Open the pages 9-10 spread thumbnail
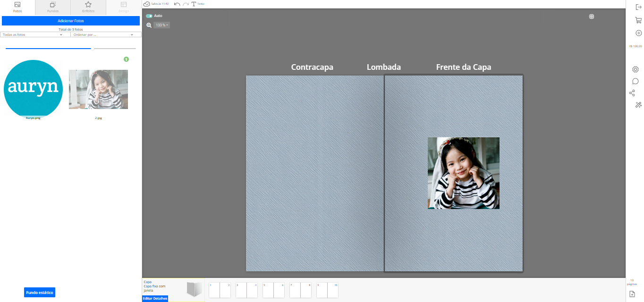Screen dimensions: 644x302 (327, 290)
